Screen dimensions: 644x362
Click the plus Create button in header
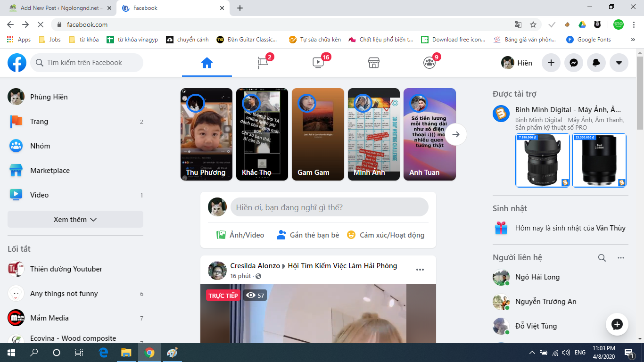tap(551, 63)
